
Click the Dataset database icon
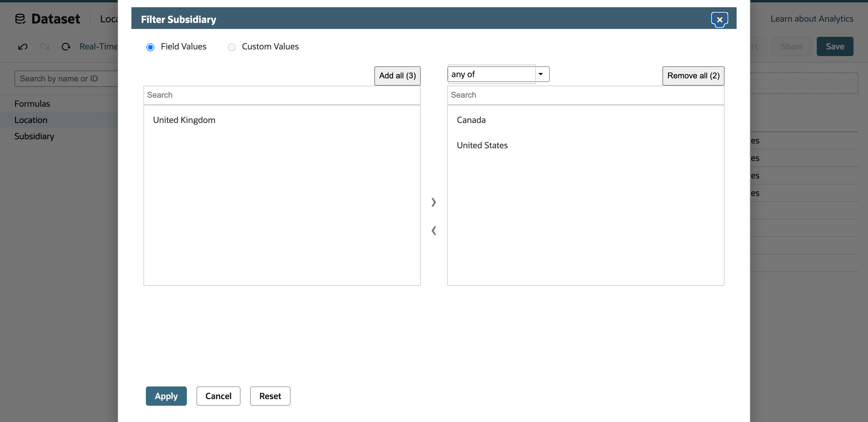tap(20, 19)
